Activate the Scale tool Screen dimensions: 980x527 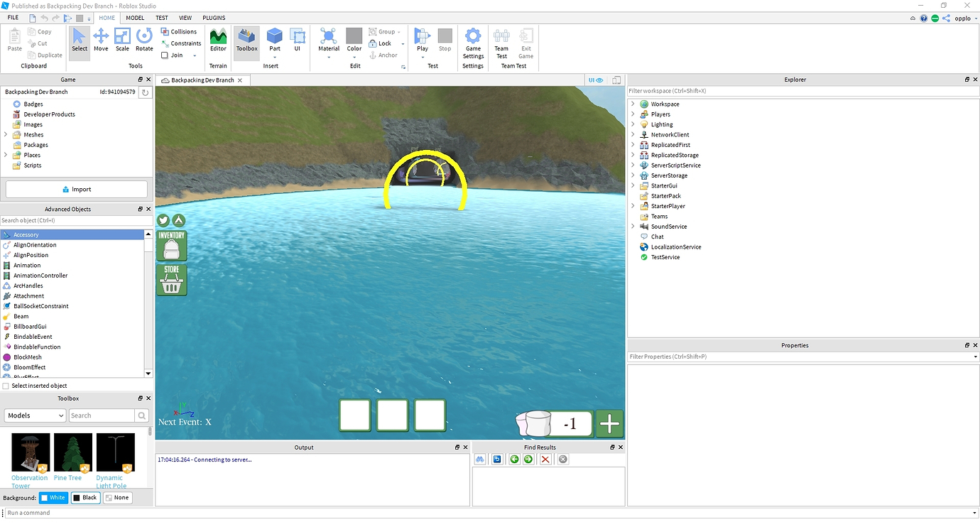[122, 40]
